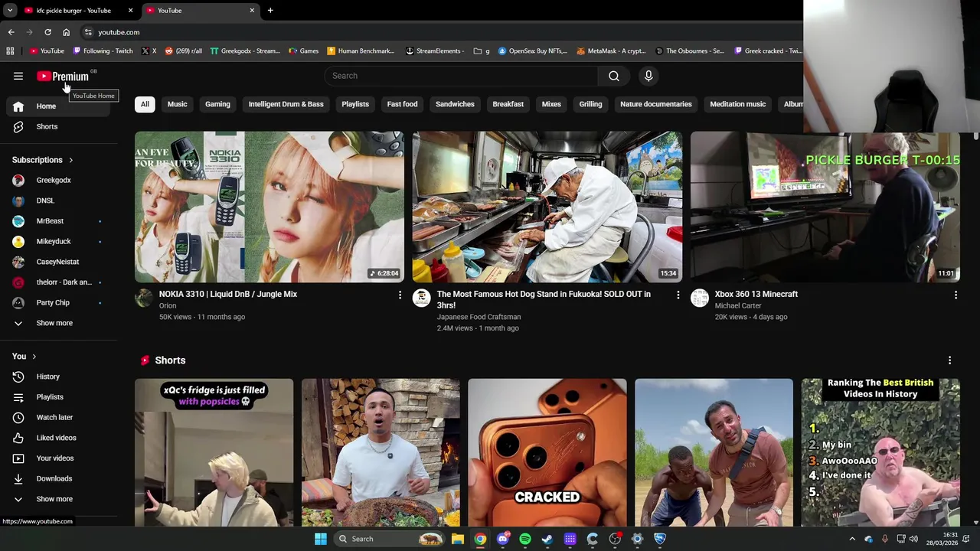Image resolution: width=980 pixels, height=551 pixels.
Task: Select the All filter chip
Action: 145,104
